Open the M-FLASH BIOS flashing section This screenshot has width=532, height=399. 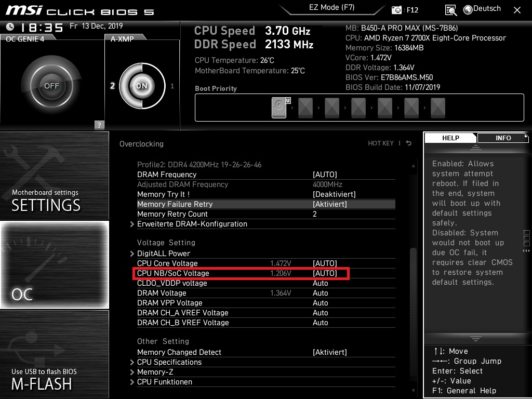coord(55,354)
